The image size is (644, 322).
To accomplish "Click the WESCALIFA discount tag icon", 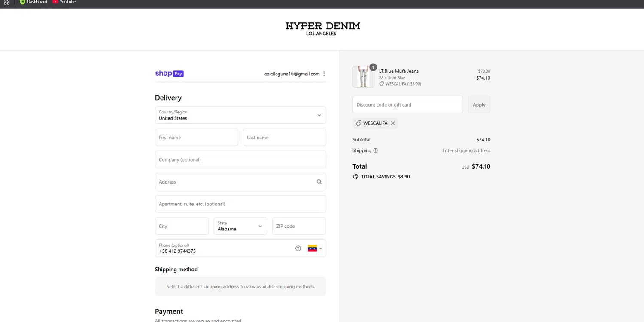I will (x=358, y=123).
